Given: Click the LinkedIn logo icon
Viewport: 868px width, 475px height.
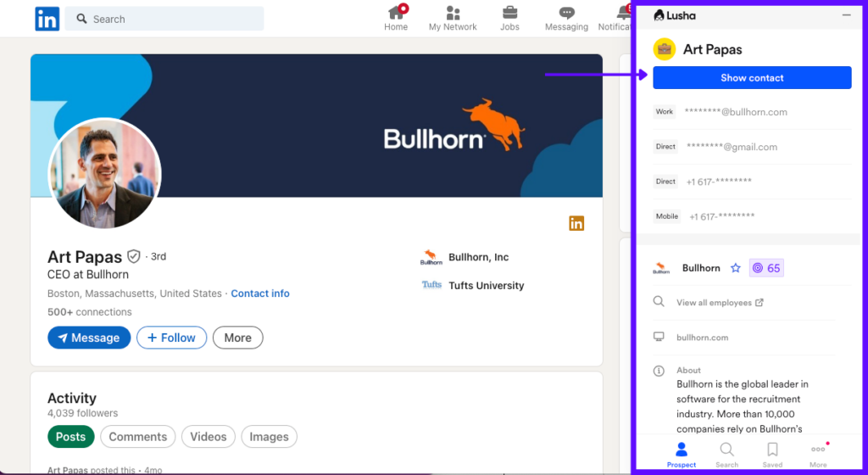Looking at the screenshot, I should 47,19.
